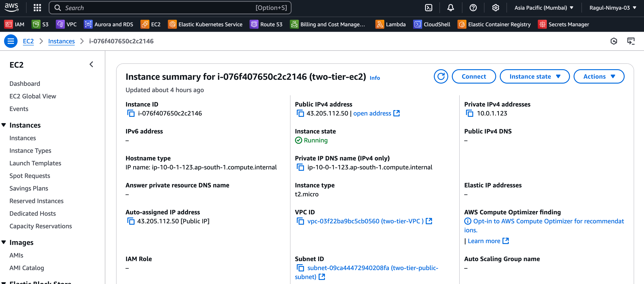Copy the Auto-assigned IP address
Screen dimensions: 644x284
[x=131, y=221]
